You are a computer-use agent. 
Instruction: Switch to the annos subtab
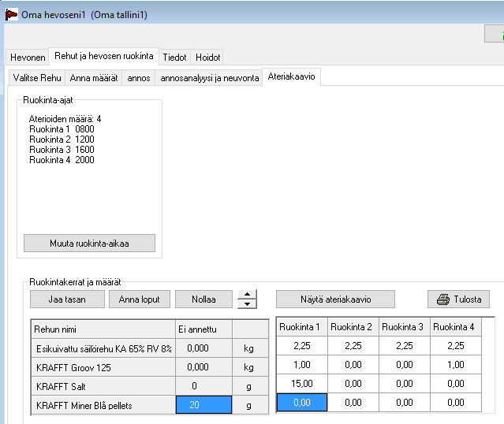[x=139, y=78]
